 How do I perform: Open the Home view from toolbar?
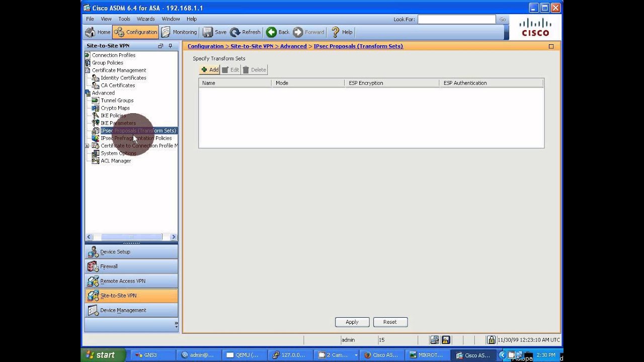tap(98, 32)
